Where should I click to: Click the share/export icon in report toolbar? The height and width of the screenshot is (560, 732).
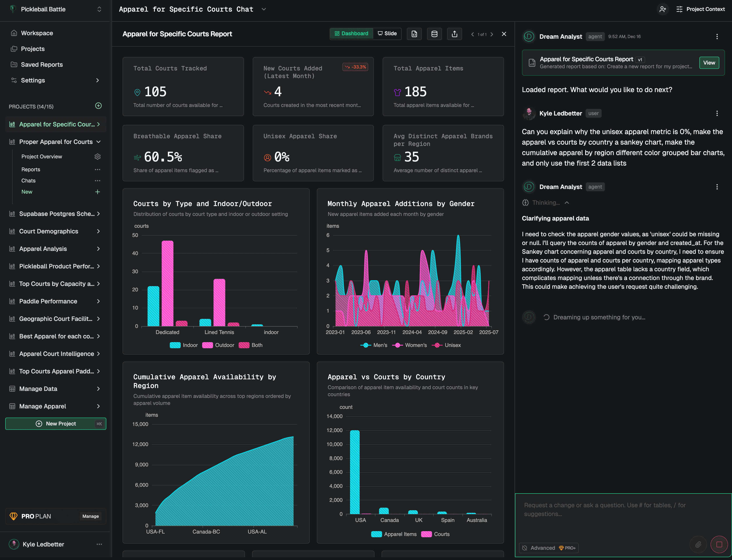[x=454, y=34]
